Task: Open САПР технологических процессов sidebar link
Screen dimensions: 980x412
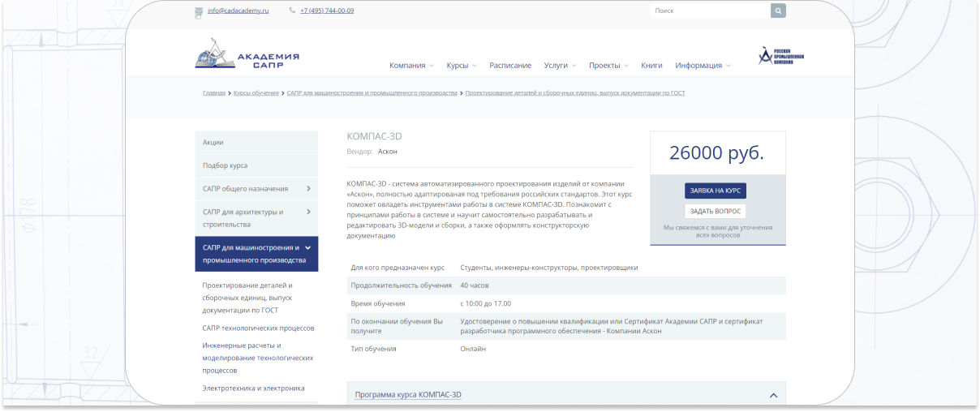Action: tap(258, 328)
